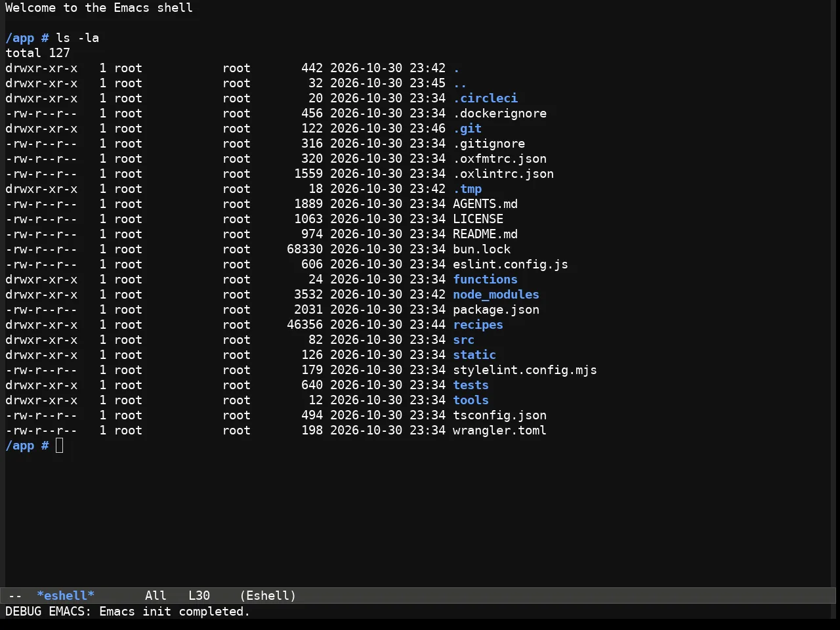Click the L30 line number indicator

click(199, 596)
